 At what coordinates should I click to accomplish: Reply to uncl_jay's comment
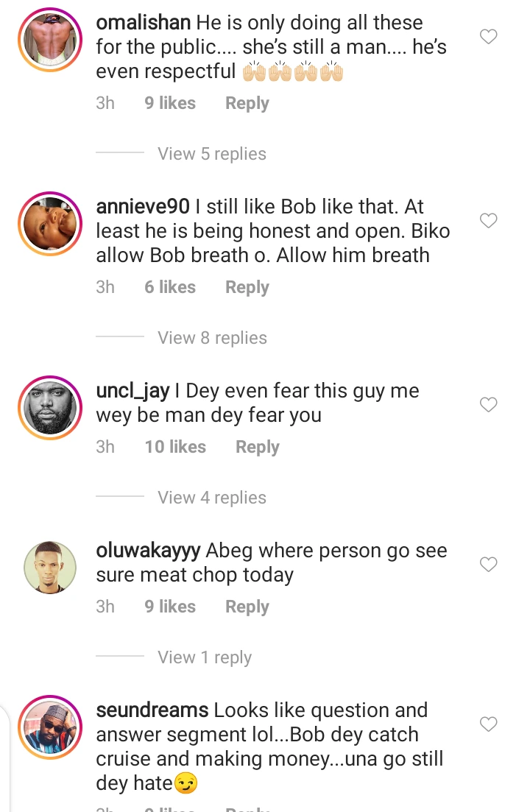click(x=257, y=447)
